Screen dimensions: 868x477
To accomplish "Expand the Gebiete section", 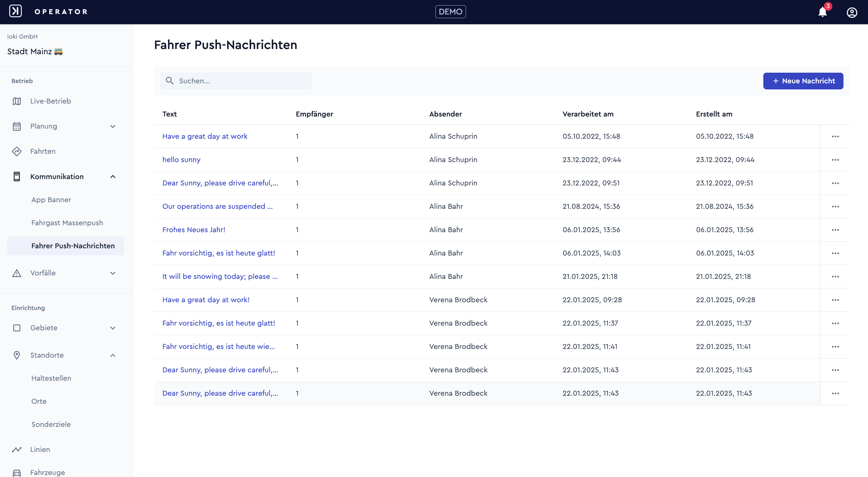I will pyautogui.click(x=113, y=328).
